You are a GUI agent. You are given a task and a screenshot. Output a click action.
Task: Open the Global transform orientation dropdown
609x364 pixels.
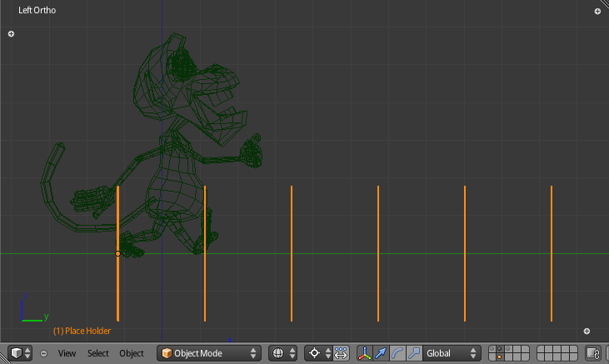click(452, 353)
